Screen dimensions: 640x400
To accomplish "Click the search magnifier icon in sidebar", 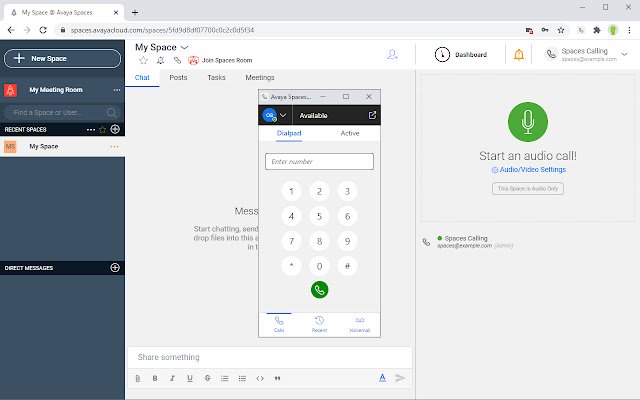I will (111, 112).
